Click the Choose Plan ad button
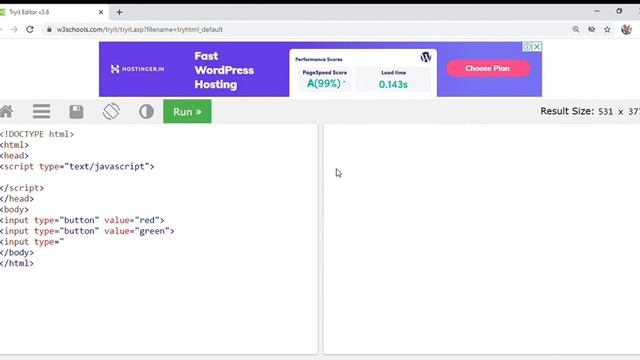Screen dimensions: 640x360 point(488,69)
